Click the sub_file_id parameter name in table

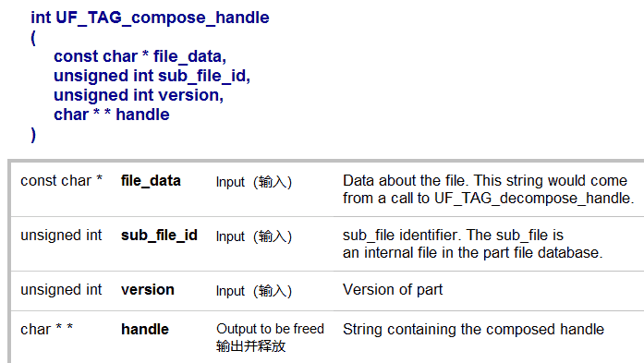(159, 236)
